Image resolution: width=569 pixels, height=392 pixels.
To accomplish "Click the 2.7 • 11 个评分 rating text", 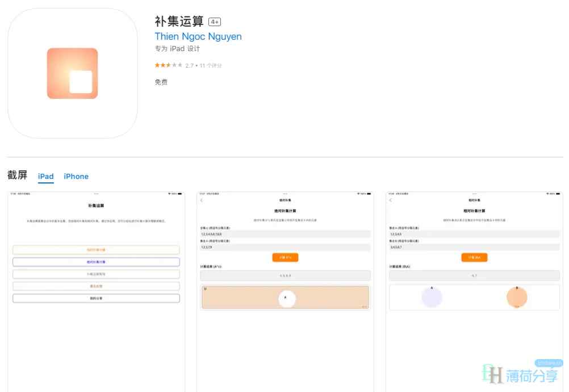I will pyautogui.click(x=203, y=65).
